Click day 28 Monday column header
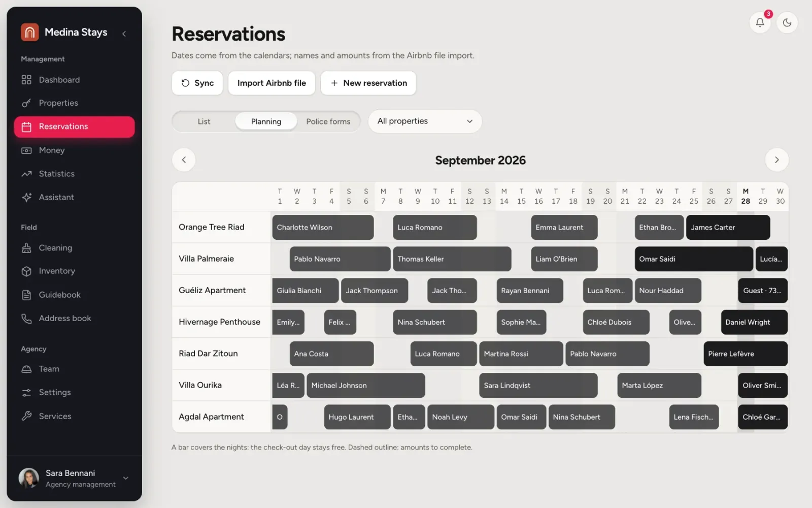 tap(746, 196)
